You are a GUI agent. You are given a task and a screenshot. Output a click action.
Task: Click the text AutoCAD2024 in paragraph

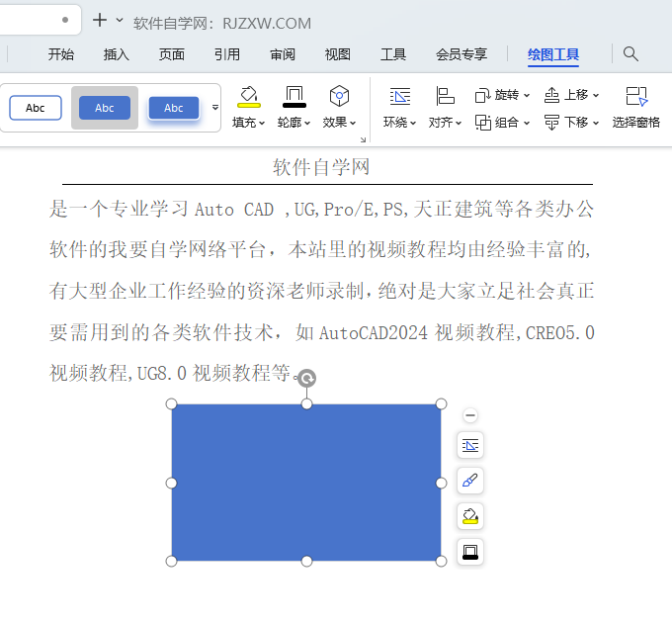(x=374, y=332)
